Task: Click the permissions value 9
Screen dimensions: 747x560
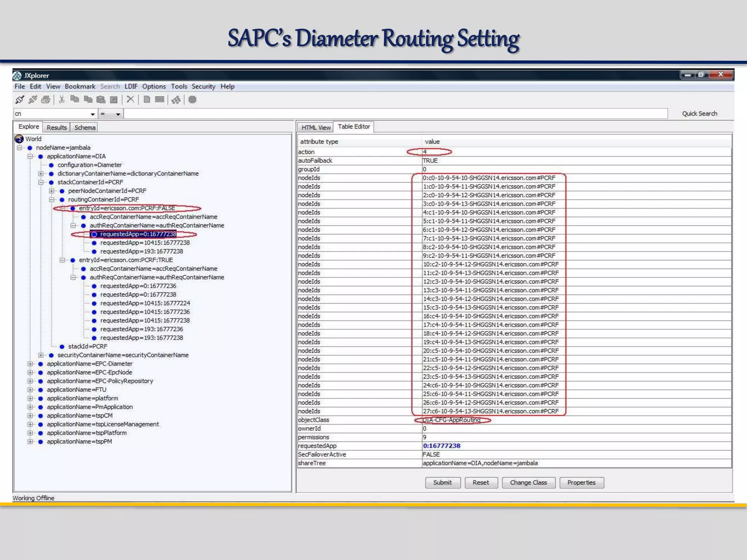Action: pos(425,437)
